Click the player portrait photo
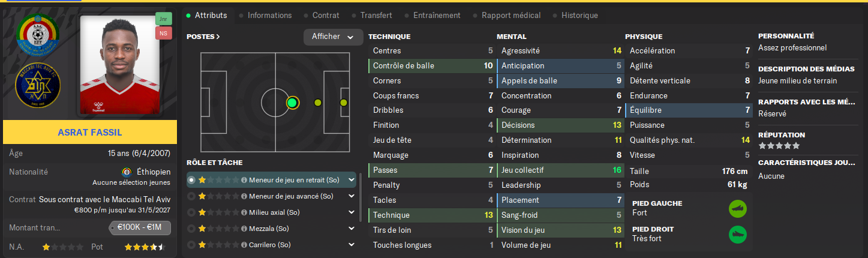Image resolution: width=868 pixels, height=258 pixels. coord(119,65)
